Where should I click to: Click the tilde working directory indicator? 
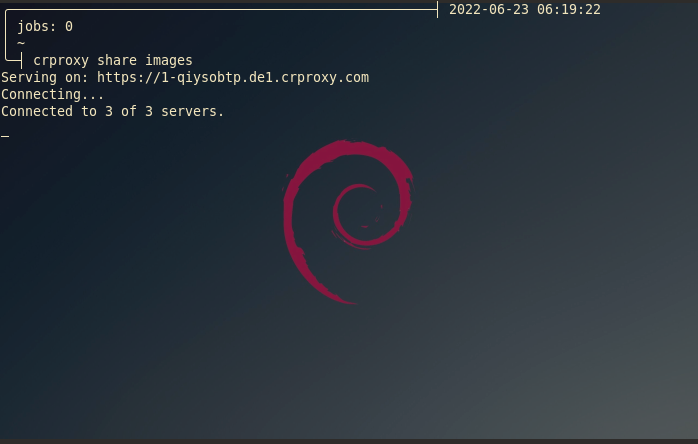tap(21, 43)
